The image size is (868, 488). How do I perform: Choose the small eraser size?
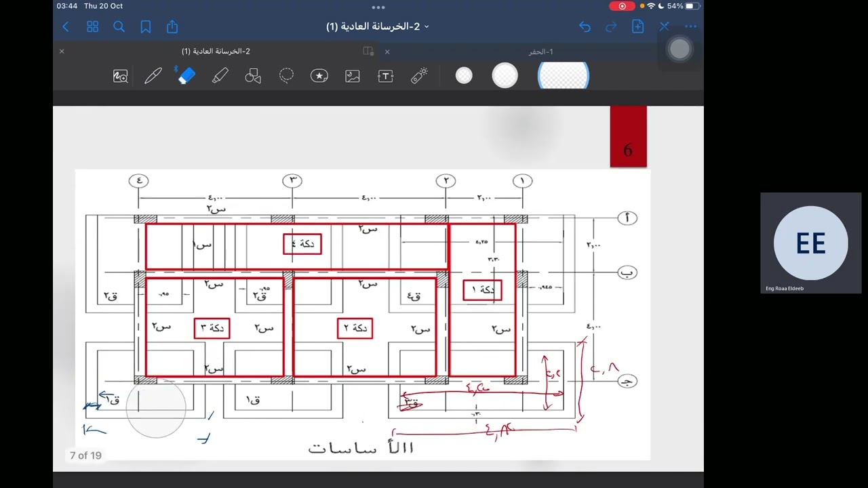(464, 76)
